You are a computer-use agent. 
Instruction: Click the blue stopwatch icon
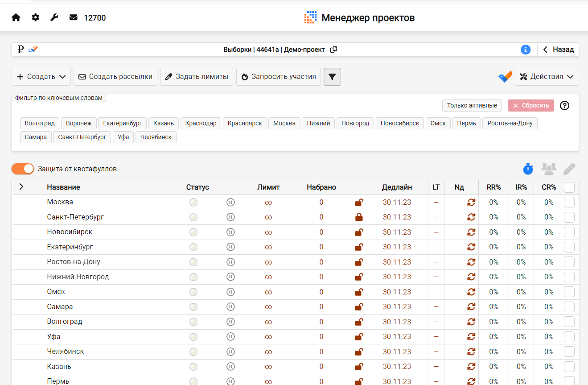(x=528, y=169)
